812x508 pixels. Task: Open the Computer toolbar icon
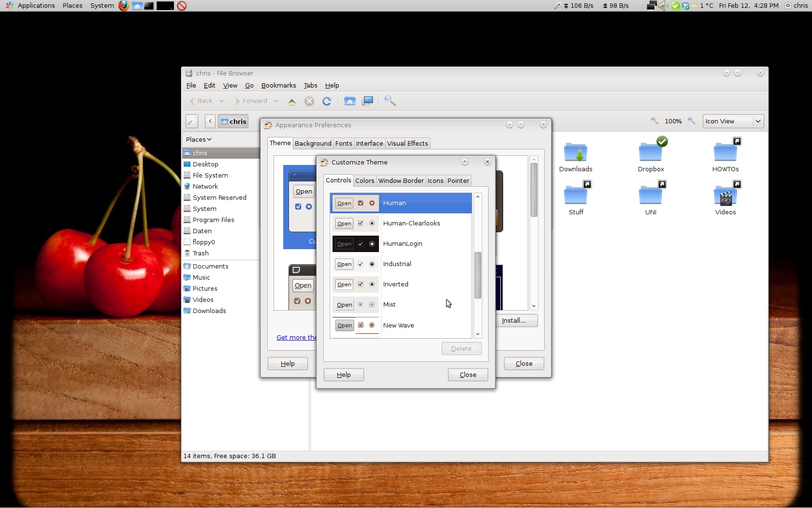368,101
